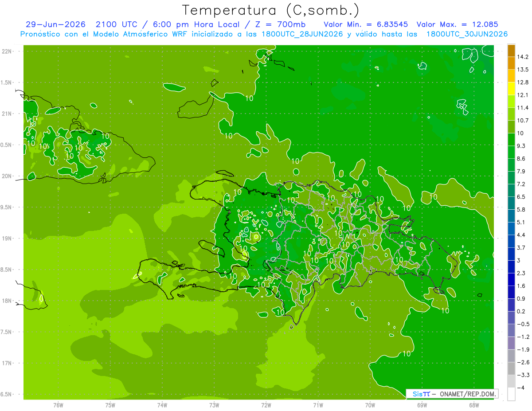Click the 20N latitude axis label

click(x=7, y=176)
